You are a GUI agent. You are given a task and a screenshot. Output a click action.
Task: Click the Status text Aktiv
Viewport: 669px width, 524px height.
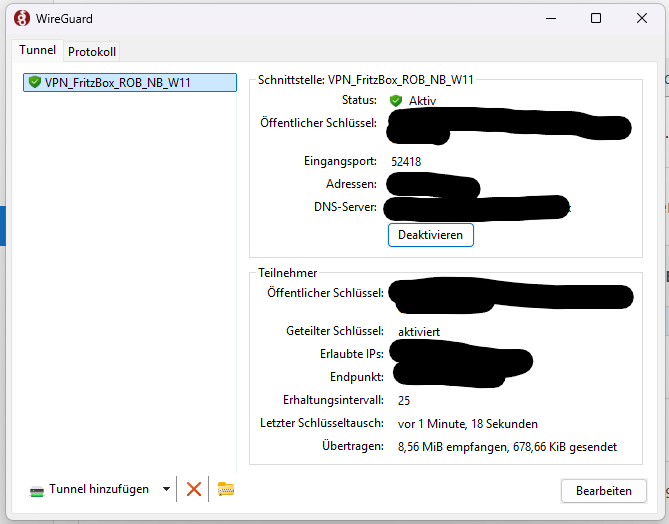click(x=422, y=101)
